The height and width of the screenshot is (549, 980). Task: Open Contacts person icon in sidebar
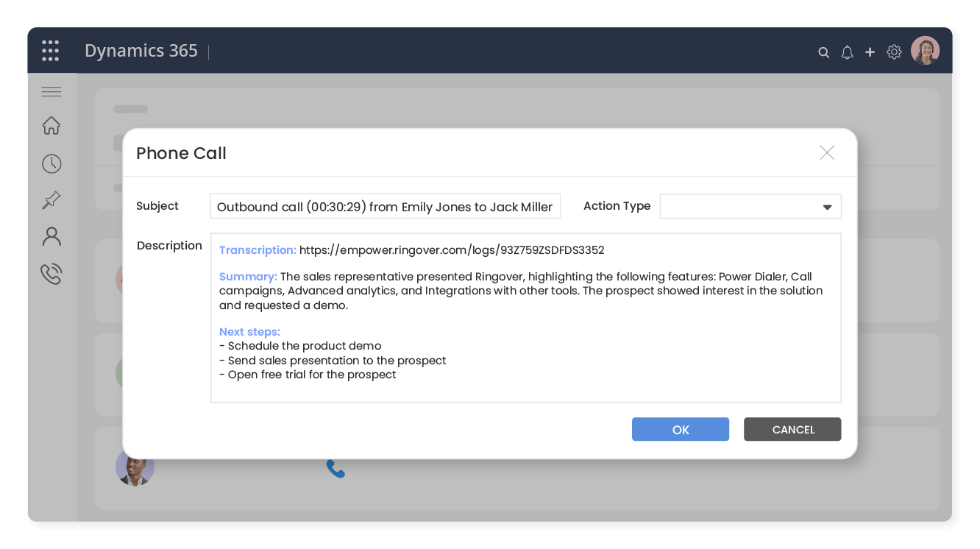(x=52, y=236)
